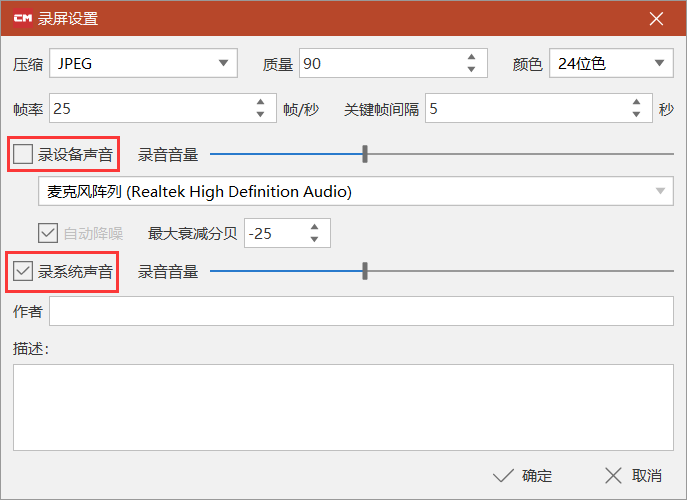
Task: Enable the 录设备声音 checkbox
Action: click(x=23, y=154)
